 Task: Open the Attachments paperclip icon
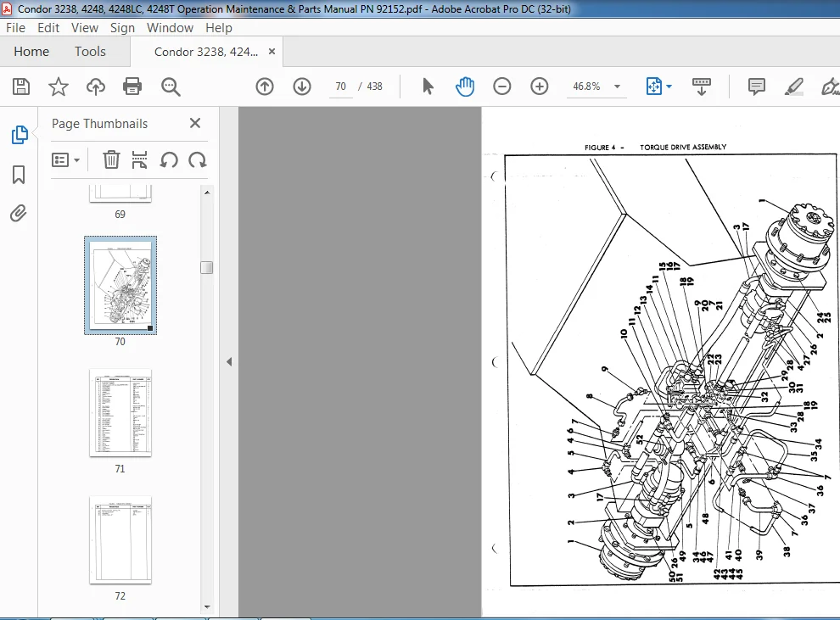tap(18, 214)
